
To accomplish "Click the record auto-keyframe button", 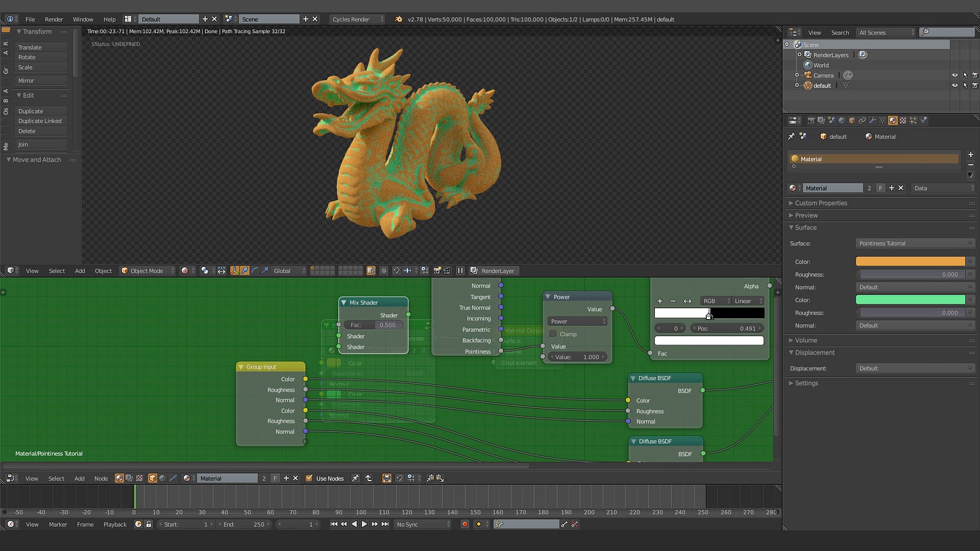I will (x=465, y=524).
